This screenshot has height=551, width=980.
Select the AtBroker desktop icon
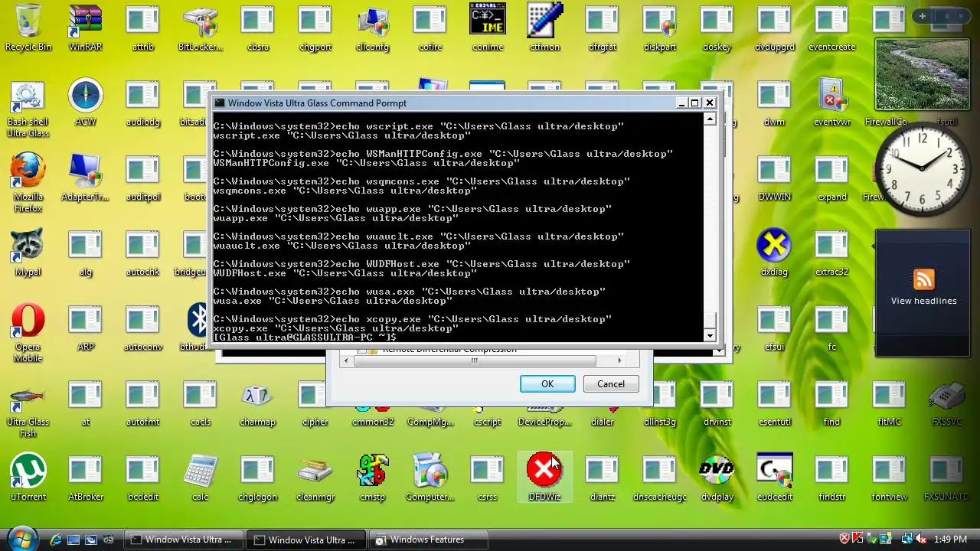click(x=85, y=478)
